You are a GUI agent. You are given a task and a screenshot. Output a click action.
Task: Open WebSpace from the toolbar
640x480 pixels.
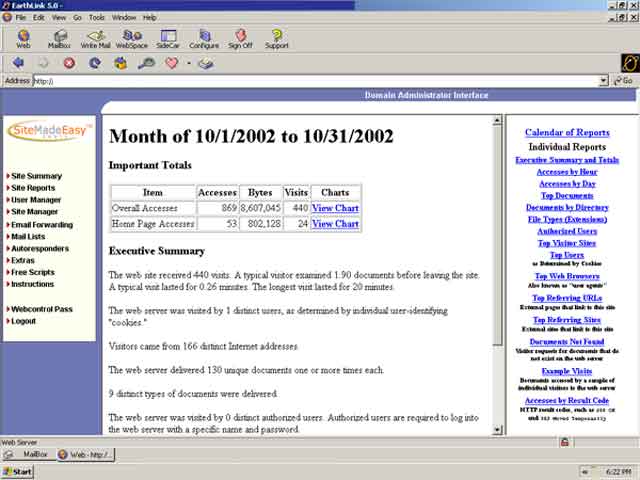coord(131,38)
